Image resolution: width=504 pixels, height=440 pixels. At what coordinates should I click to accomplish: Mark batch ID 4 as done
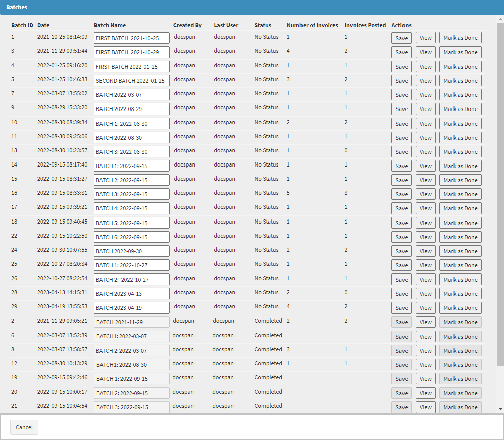click(460, 66)
